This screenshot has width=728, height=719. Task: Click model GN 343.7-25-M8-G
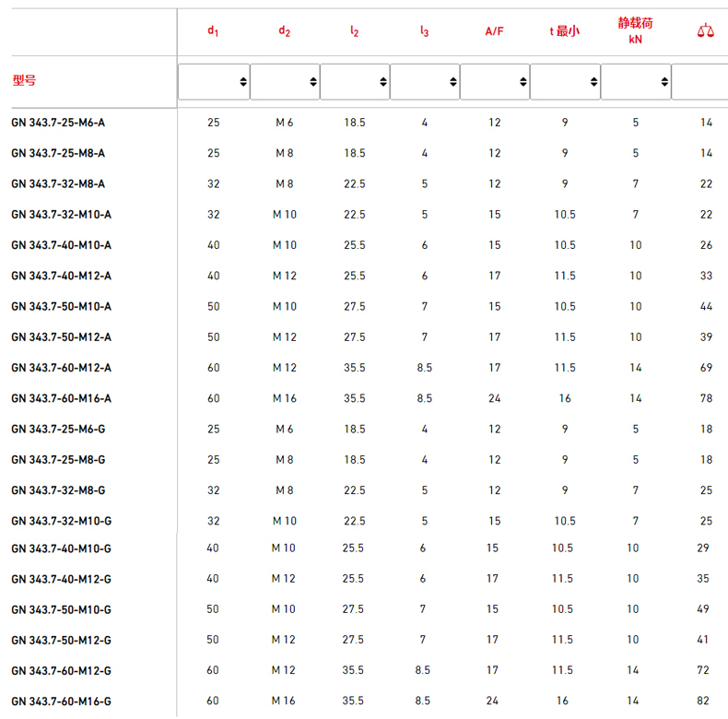coord(58,460)
